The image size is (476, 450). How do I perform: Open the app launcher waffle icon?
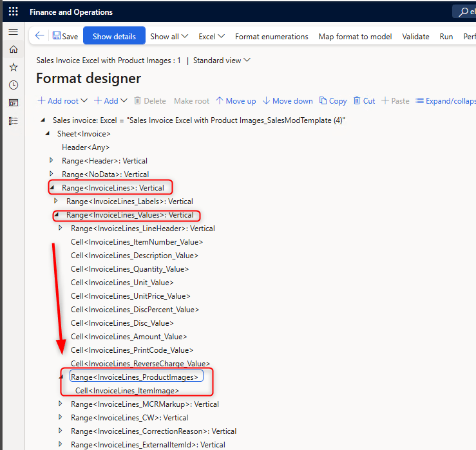[x=13, y=12]
